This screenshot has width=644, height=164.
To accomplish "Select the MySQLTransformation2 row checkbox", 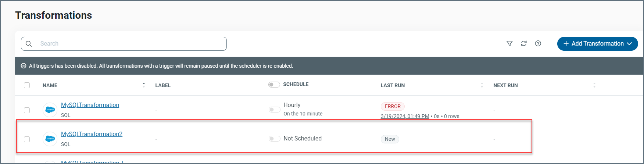I will coord(27,139).
